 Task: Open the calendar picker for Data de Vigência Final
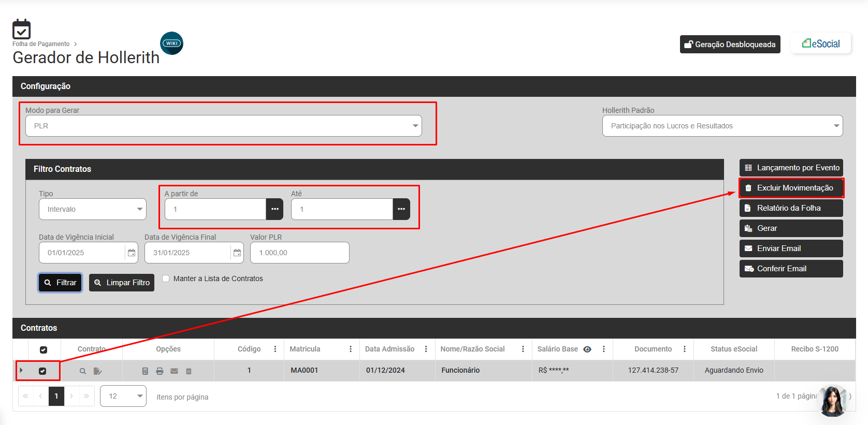pos(237,253)
